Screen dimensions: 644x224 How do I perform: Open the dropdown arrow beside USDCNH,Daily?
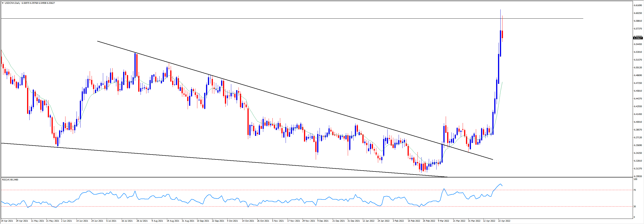tap(3, 3)
